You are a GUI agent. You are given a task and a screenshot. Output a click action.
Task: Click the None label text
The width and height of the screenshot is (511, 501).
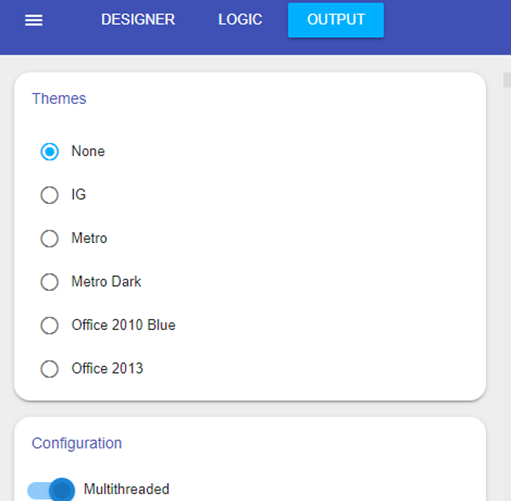pos(88,151)
